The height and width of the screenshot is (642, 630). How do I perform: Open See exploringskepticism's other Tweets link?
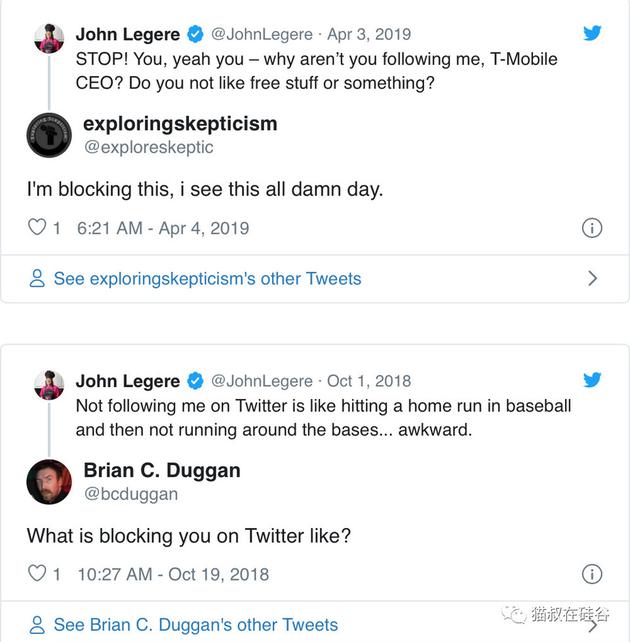[207, 279]
